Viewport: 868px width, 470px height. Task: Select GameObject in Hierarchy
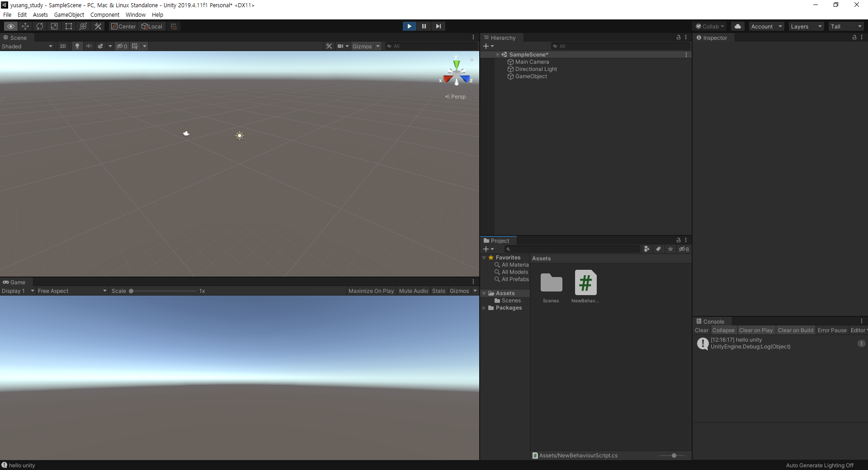point(531,76)
